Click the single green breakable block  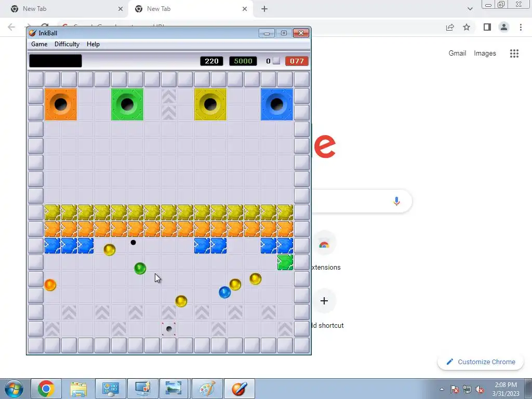tap(285, 262)
